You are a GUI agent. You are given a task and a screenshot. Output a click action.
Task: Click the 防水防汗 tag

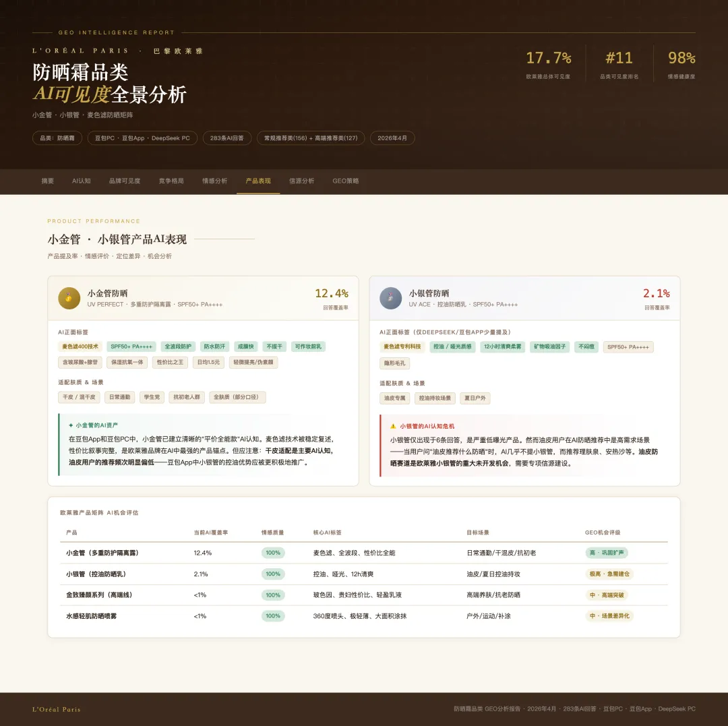click(x=214, y=346)
